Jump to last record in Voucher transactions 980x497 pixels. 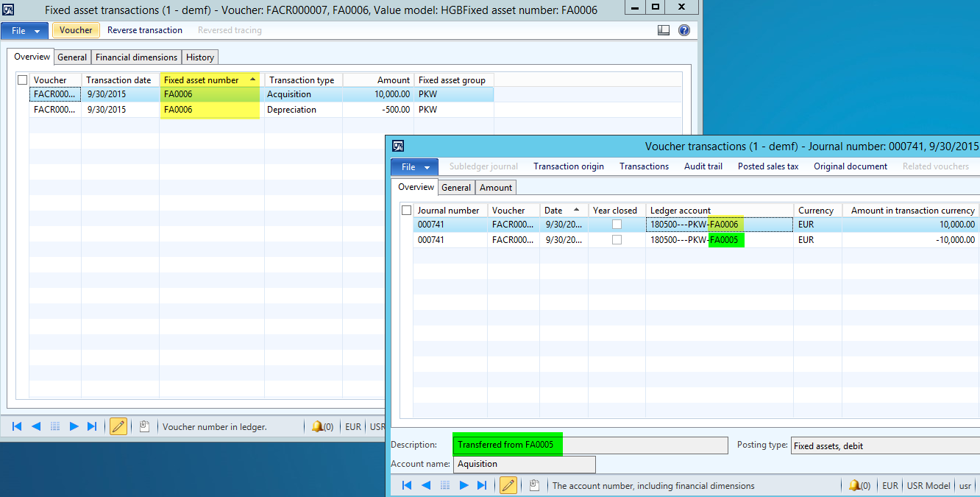482,485
